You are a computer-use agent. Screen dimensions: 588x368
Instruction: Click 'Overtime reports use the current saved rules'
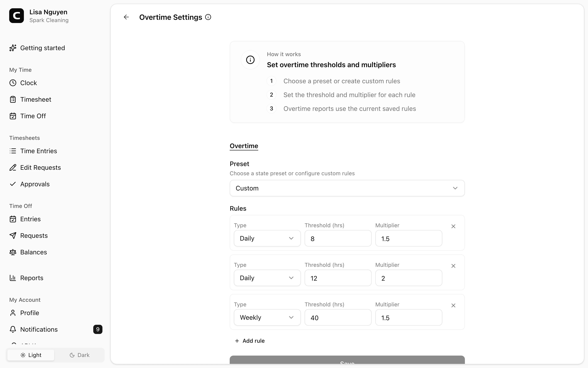pos(350,109)
